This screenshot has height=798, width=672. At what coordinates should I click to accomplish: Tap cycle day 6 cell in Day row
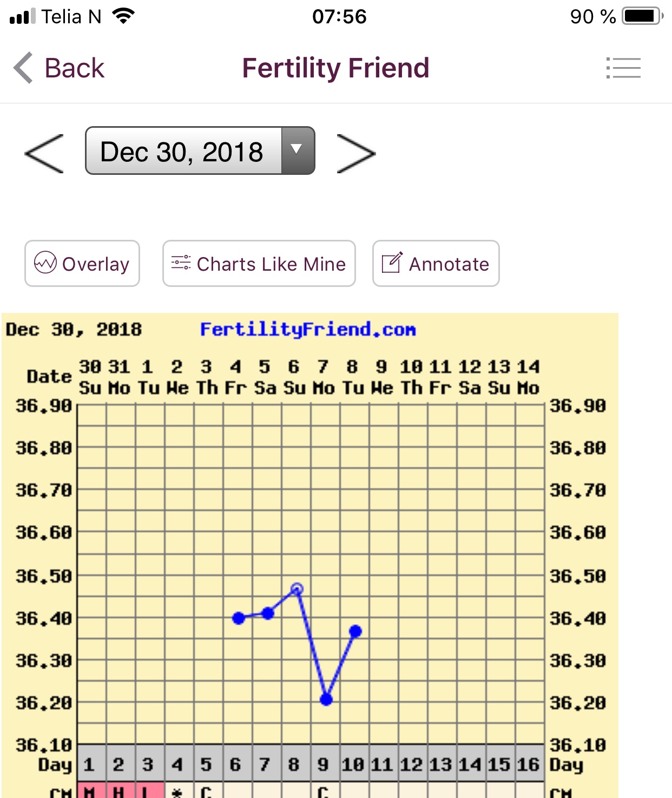pyautogui.click(x=235, y=764)
